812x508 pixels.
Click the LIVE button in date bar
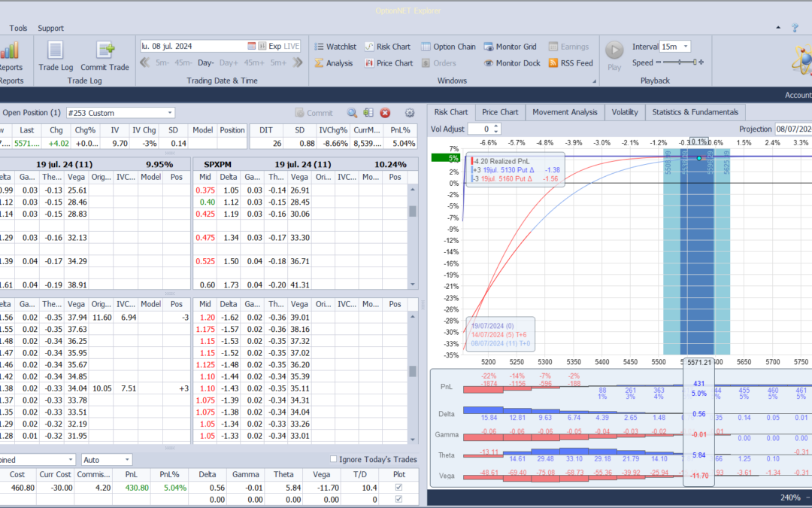click(292, 46)
